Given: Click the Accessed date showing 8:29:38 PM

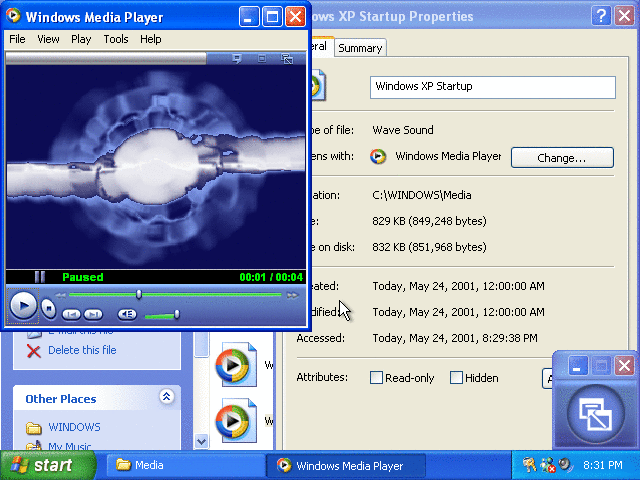Looking at the screenshot, I should (x=455, y=338).
